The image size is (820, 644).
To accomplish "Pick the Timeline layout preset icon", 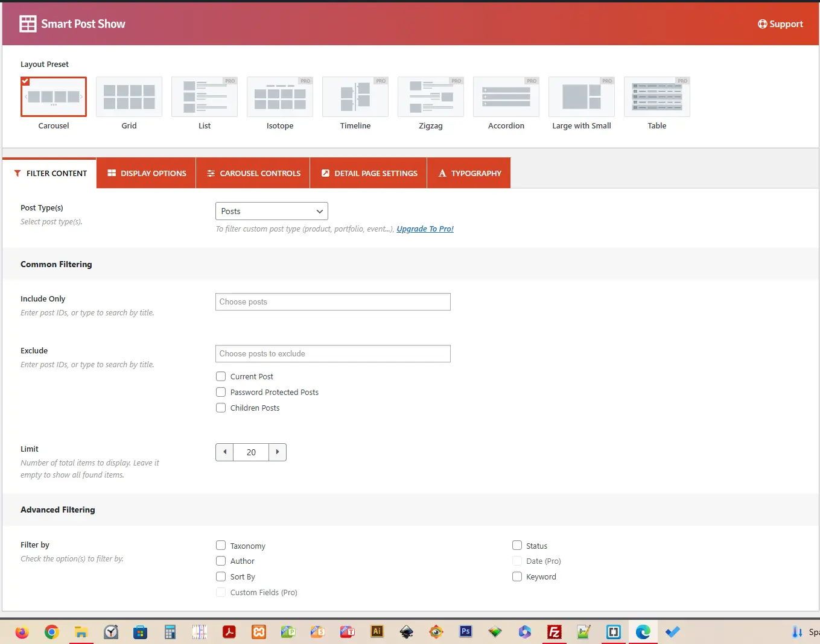I will 355,96.
